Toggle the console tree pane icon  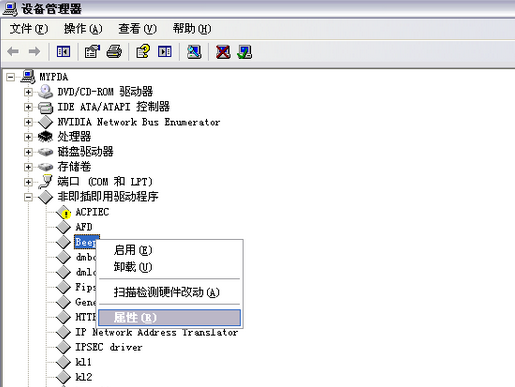[63, 52]
